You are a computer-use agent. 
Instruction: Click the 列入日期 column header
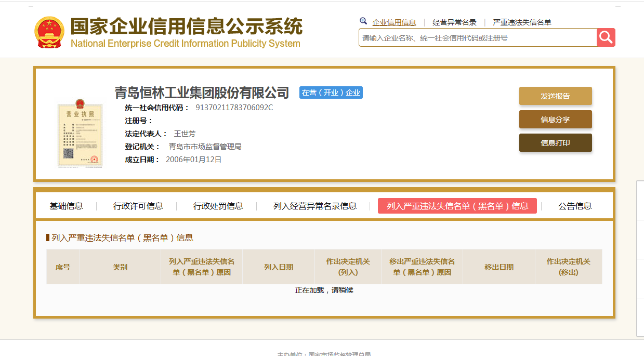[x=279, y=267]
